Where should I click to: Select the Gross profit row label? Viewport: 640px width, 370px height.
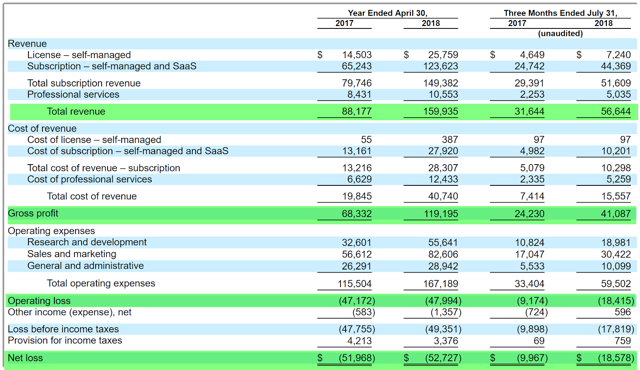[33, 213]
